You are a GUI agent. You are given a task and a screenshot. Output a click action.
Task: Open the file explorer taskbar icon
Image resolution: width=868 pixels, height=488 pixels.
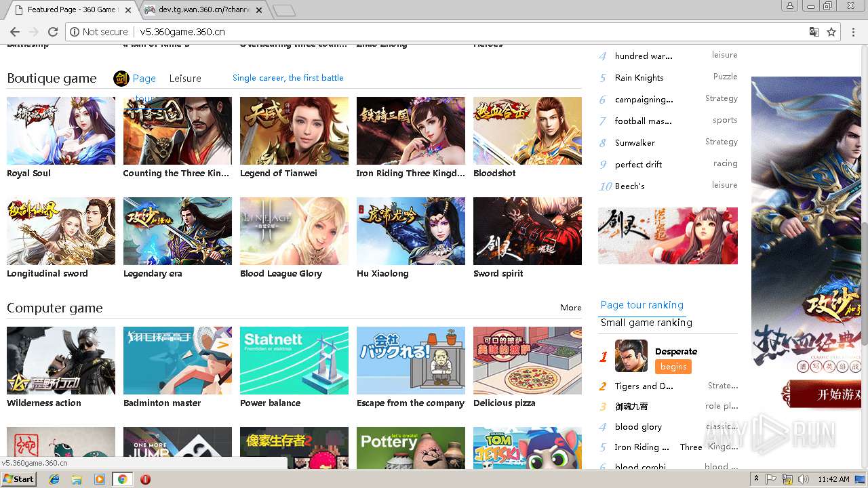click(77, 479)
